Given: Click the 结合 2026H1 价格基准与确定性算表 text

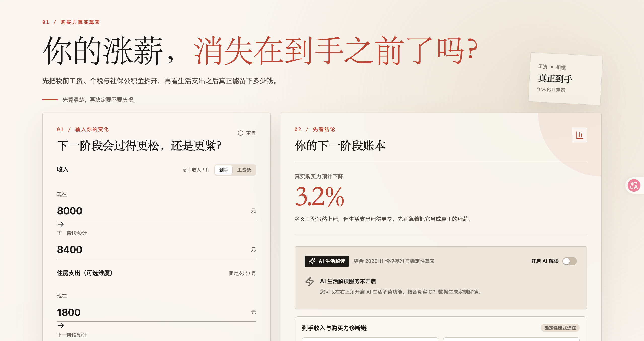Looking at the screenshot, I should pos(394,261).
